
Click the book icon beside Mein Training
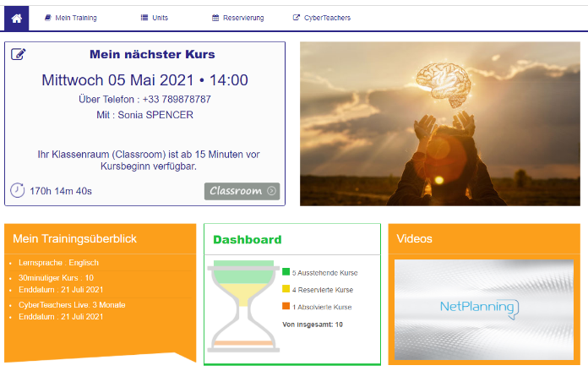coord(48,18)
